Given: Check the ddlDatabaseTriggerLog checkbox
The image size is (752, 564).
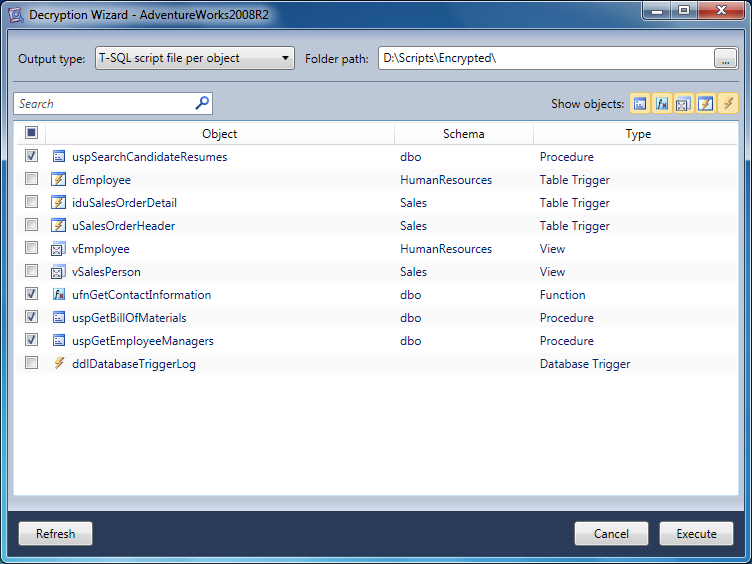Looking at the screenshot, I should [x=32, y=363].
